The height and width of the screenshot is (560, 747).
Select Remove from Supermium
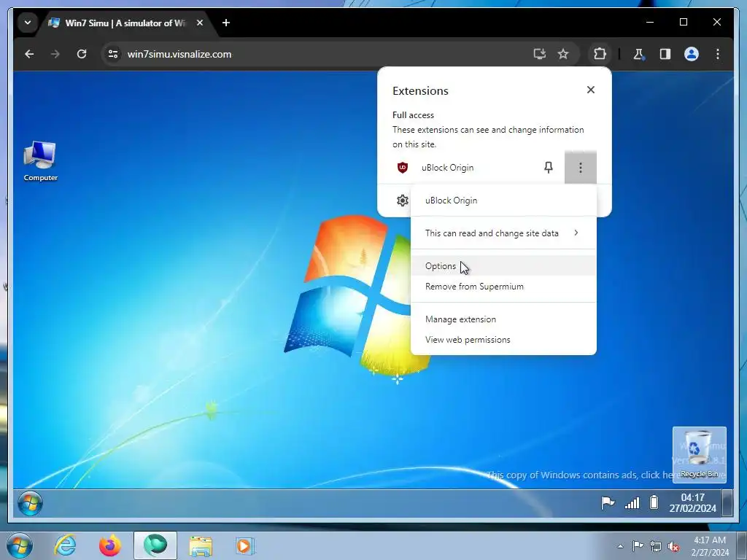pyautogui.click(x=503, y=286)
